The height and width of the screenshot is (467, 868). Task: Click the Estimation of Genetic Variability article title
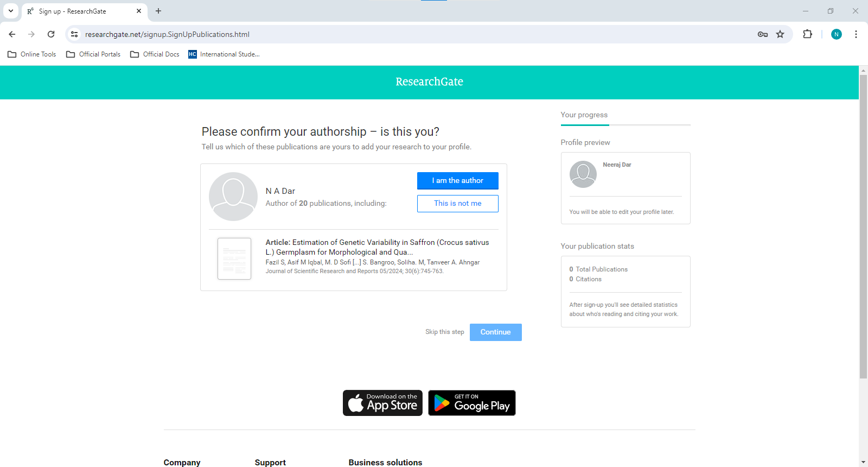click(x=377, y=247)
